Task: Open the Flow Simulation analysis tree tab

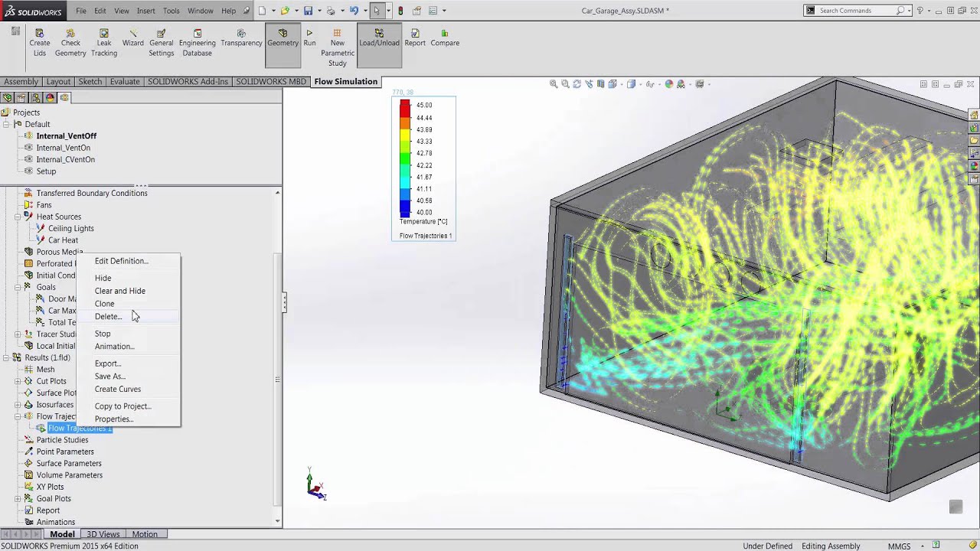Action: pos(64,97)
